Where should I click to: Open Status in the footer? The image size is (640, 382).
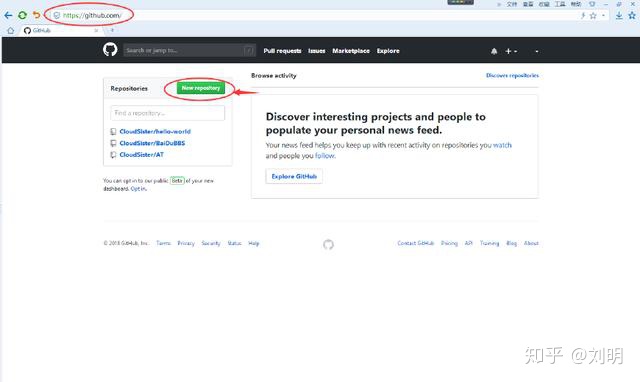[x=234, y=243]
